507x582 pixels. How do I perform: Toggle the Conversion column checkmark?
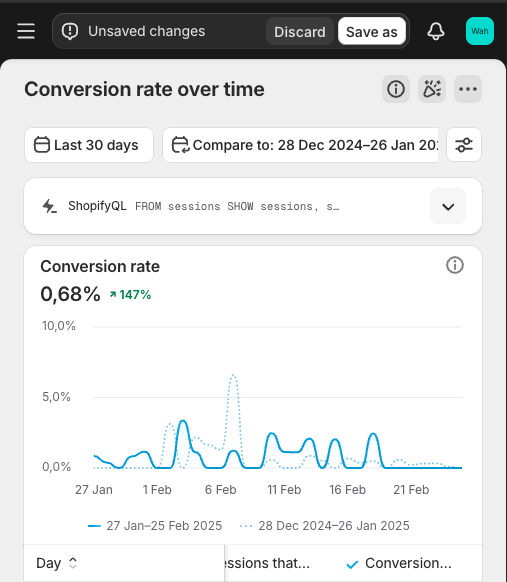pos(352,564)
